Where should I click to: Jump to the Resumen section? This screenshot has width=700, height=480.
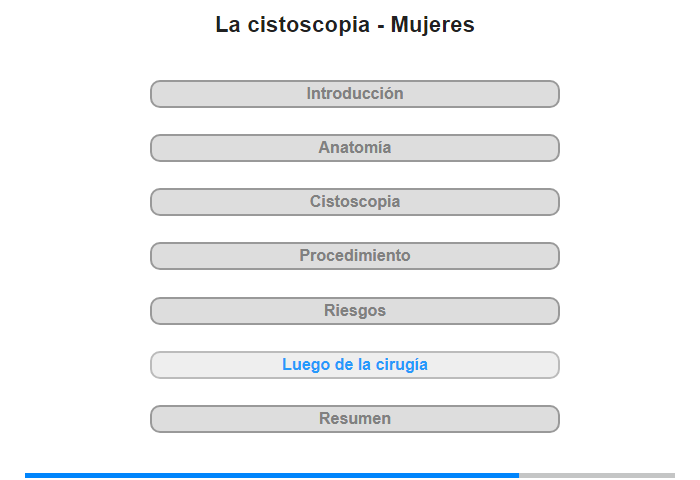click(x=354, y=419)
